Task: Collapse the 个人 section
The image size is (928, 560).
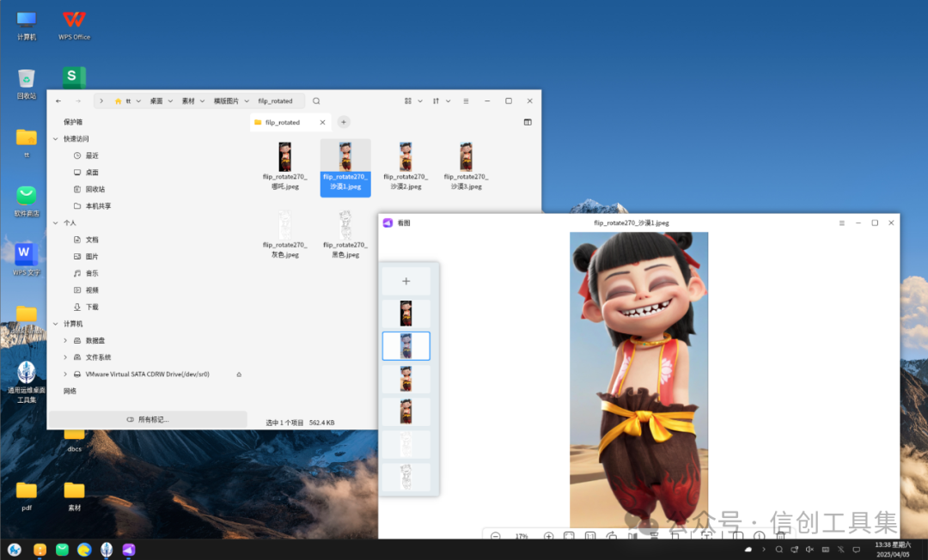Action: (x=56, y=223)
